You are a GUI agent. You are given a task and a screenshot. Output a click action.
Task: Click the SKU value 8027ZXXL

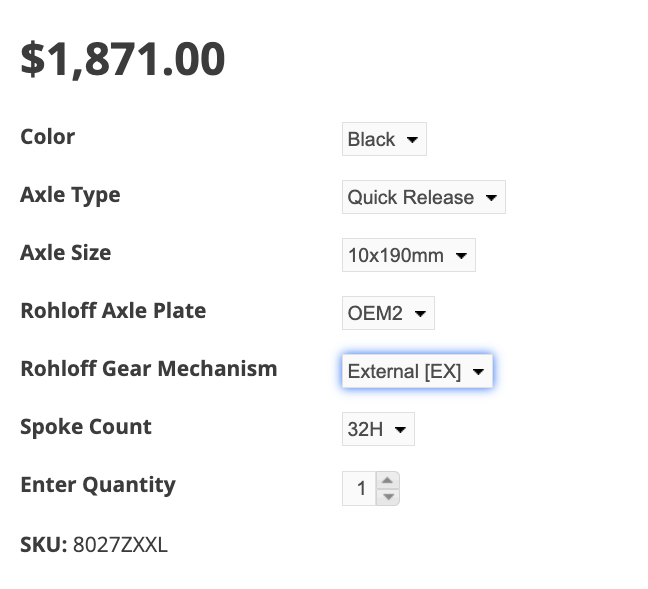(120, 545)
